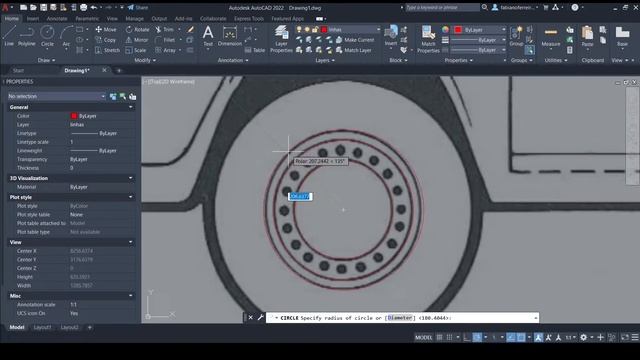
Task: Open the Insert ribbon tab
Action: coord(33,18)
